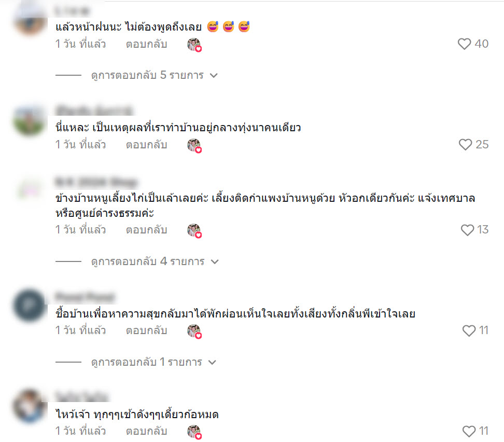
Task: Reply to the นี่แหละ เป็นเหตุผล comment via ตอบกลับ
Action: (146, 145)
